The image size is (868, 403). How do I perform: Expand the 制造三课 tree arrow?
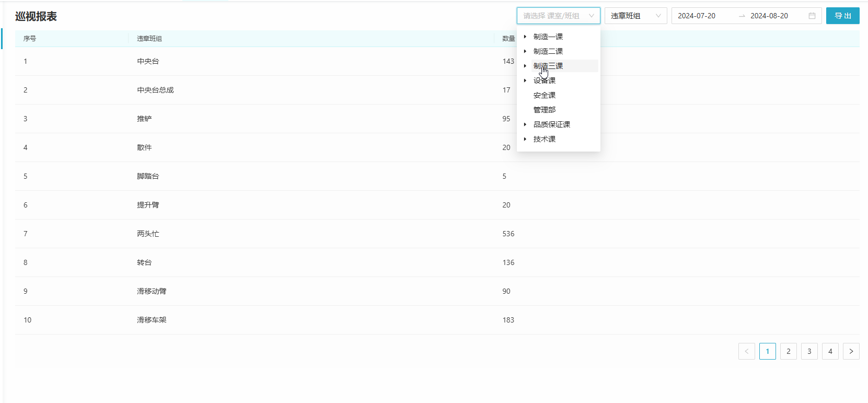pos(525,66)
